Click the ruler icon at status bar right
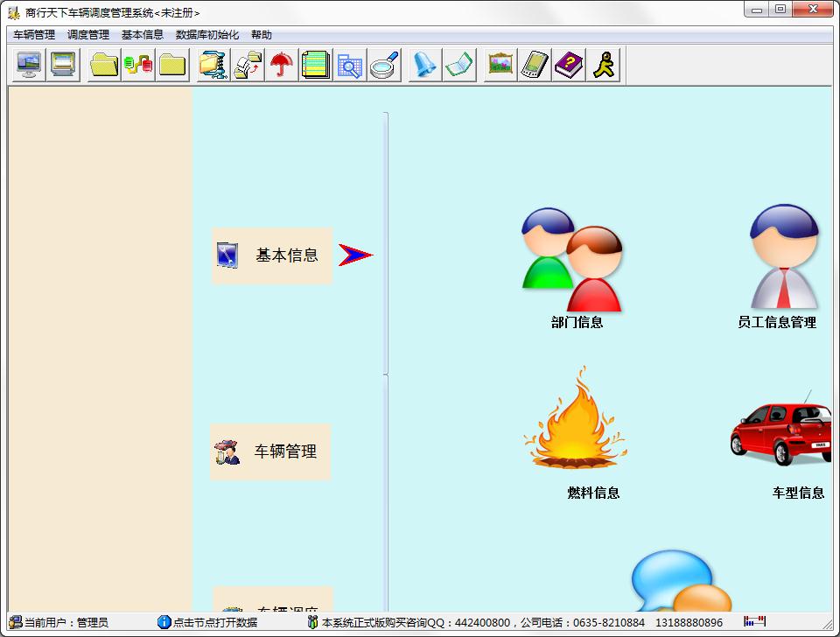This screenshot has width=840, height=637. (x=755, y=621)
